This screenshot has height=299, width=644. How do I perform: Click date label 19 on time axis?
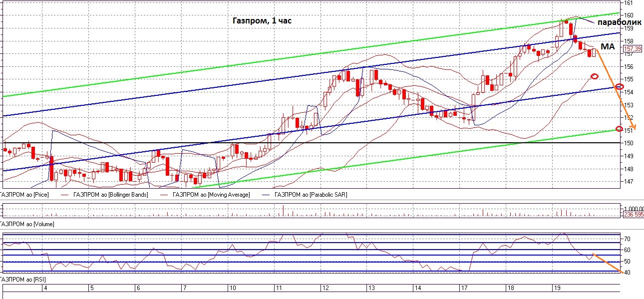pos(556,288)
